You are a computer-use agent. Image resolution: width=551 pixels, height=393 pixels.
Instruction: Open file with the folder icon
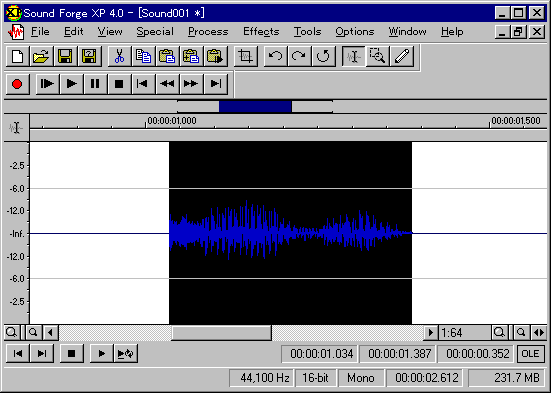point(41,56)
